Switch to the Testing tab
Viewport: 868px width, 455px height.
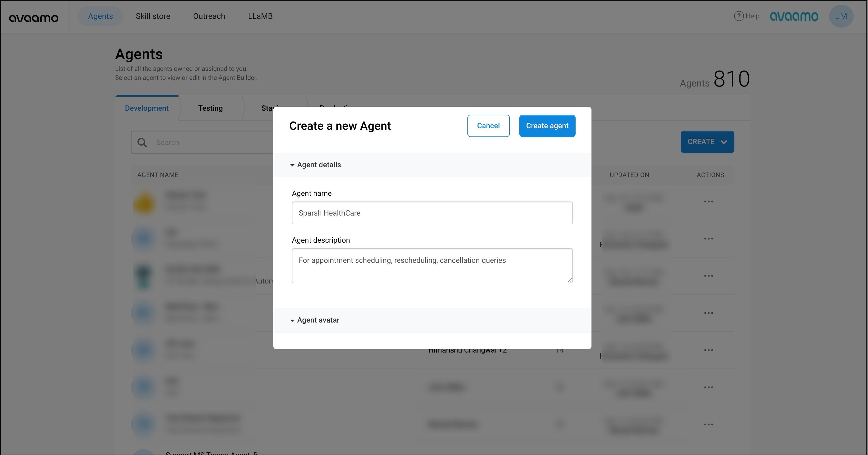coord(210,108)
